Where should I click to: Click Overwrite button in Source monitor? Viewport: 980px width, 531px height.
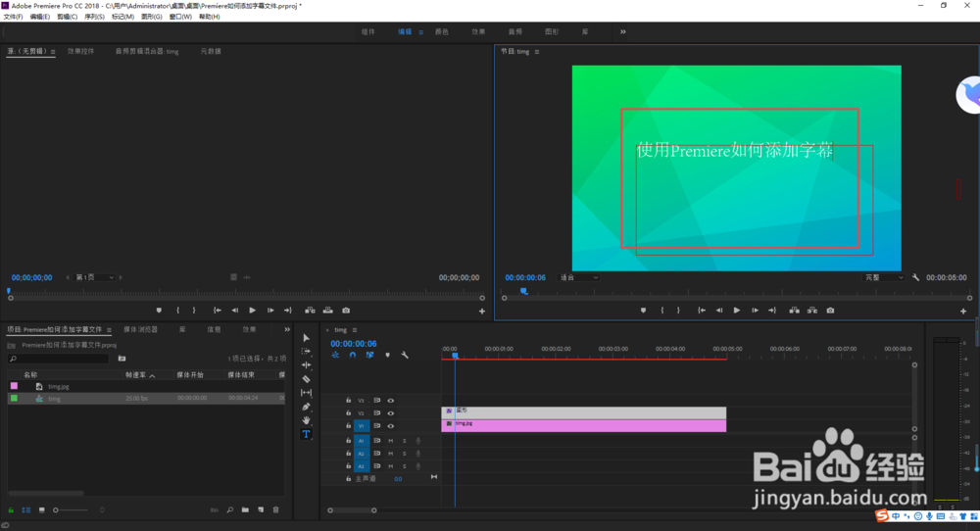click(328, 311)
